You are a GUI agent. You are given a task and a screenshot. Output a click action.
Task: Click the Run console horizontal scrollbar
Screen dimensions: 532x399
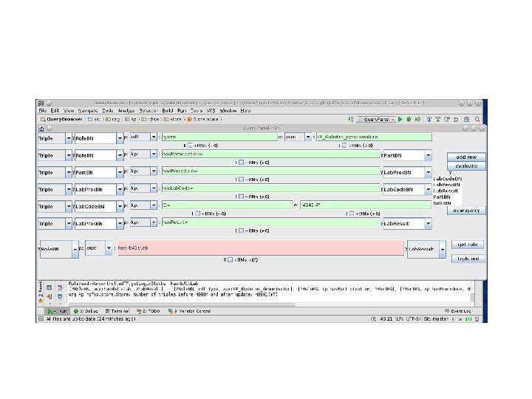[x=182, y=304]
